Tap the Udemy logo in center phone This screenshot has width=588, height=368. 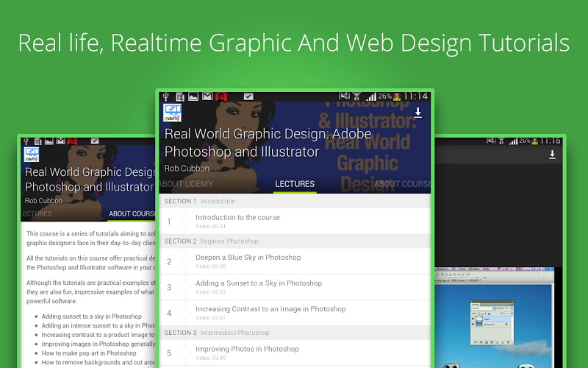click(173, 113)
